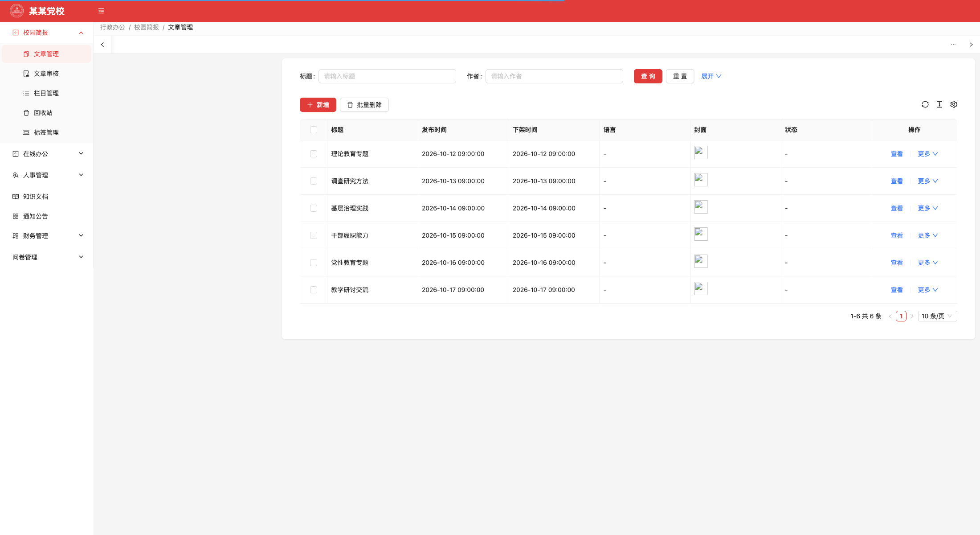Click the 新增 add button
This screenshot has height=535, width=980.
point(318,105)
